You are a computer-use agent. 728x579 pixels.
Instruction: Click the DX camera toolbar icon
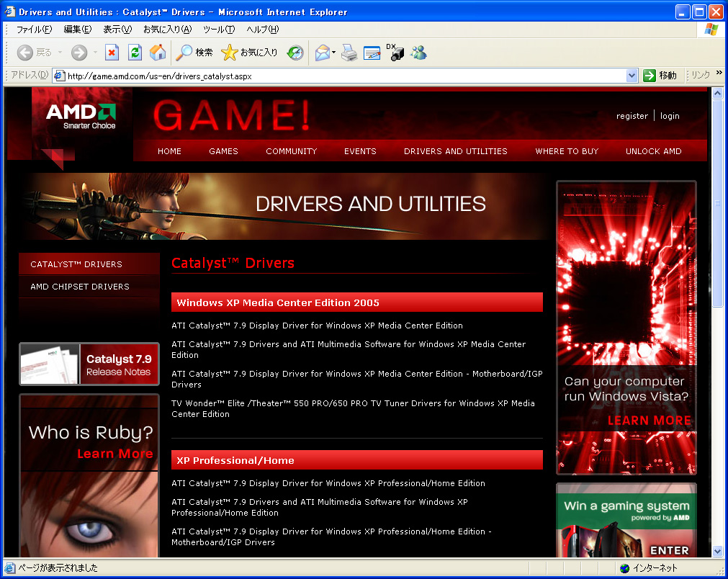[x=395, y=53]
